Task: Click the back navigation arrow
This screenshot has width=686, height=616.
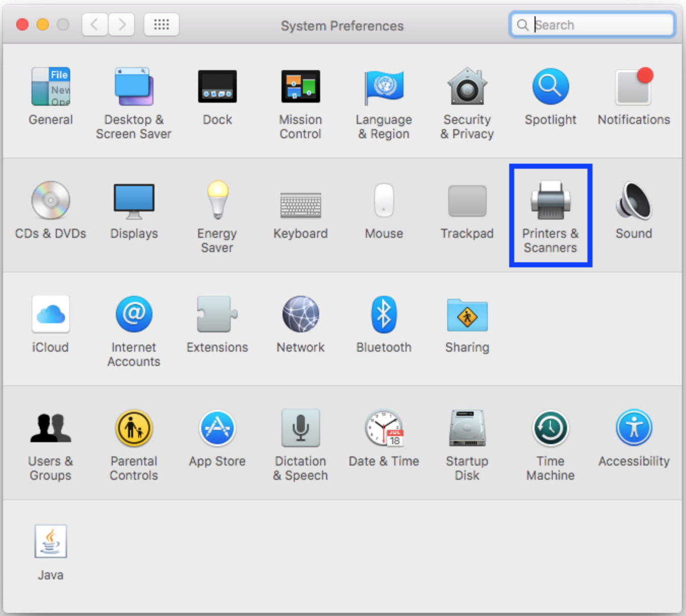Action: [95, 24]
